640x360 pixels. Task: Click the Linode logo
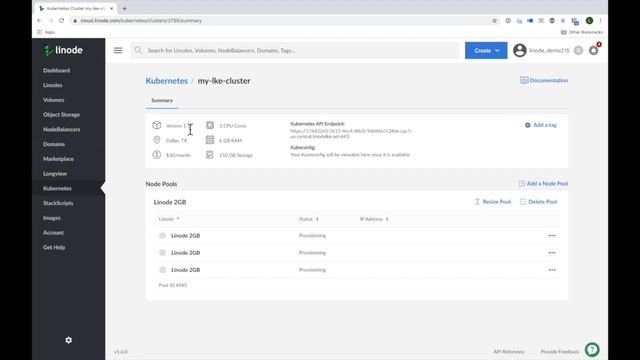[63, 50]
